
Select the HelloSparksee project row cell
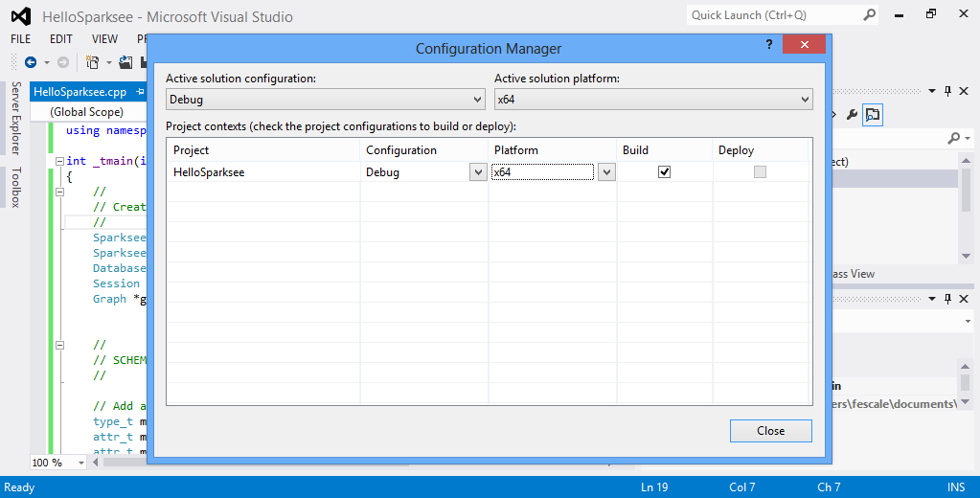tap(263, 172)
